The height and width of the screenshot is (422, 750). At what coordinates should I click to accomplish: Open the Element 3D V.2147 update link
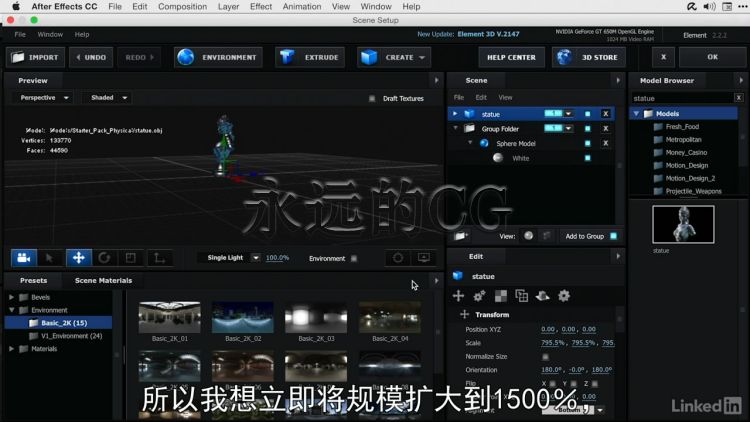(488, 34)
